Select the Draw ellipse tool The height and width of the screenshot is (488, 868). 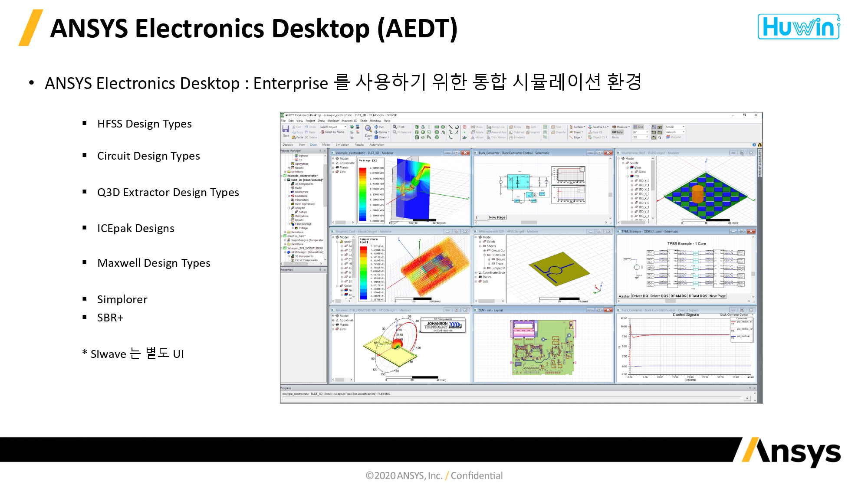(x=443, y=127)
